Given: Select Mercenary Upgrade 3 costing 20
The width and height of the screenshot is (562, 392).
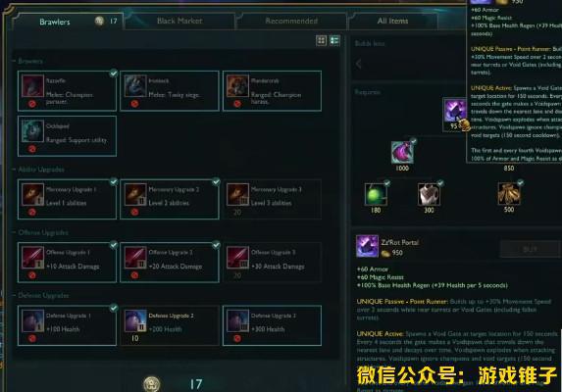Looking at the screenshot, I should [272, 199].
